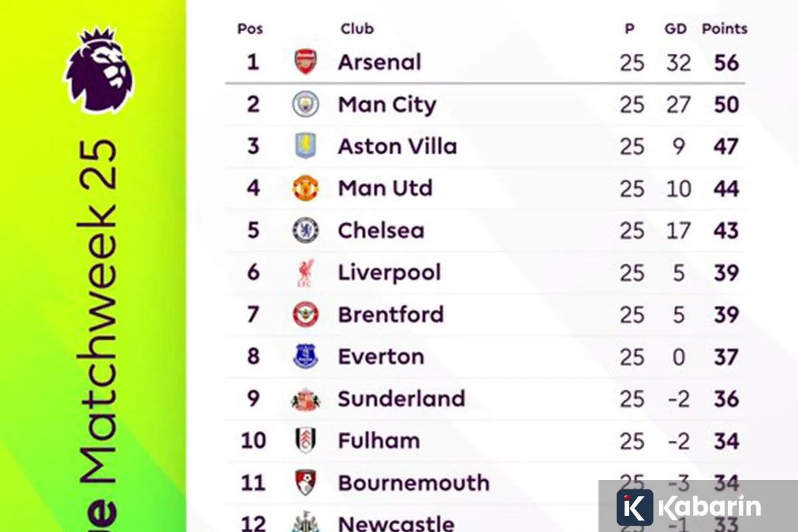This screenshot has width=798, height=532.
Task: Click the Everton club crest
Action: (306, 356)
